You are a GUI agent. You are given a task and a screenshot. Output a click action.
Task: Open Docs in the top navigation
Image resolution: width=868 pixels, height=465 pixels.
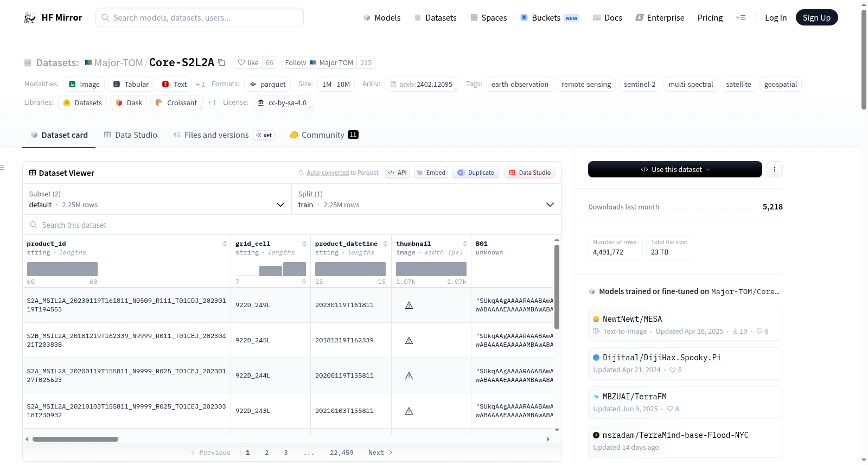pyautogui.click(x=607, y=18)
